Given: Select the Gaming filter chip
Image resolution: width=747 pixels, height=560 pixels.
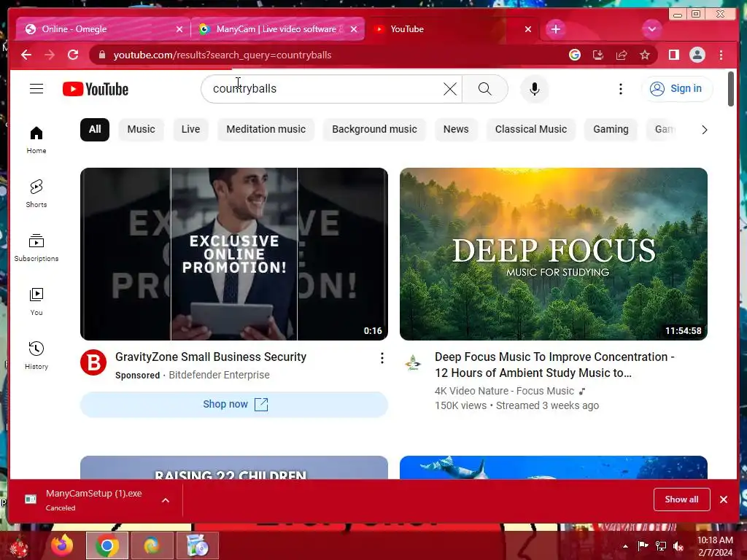Looking at the screenshot, I should pyautogui.click(x=611, y=130).
